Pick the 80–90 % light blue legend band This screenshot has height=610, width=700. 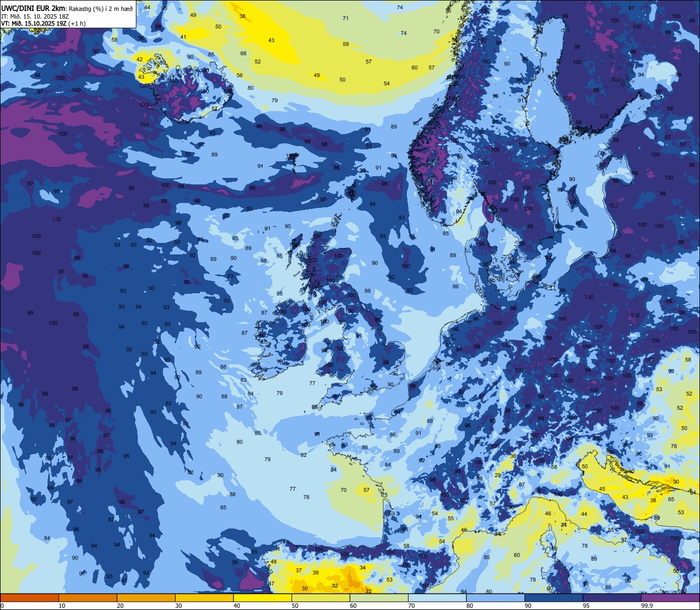[495, 597]
